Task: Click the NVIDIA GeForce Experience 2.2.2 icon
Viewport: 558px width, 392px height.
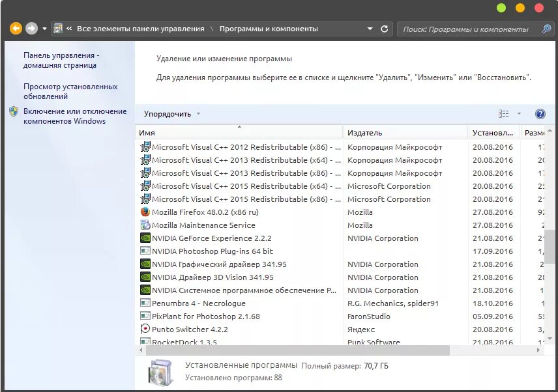Action: [x=145, y=238]
